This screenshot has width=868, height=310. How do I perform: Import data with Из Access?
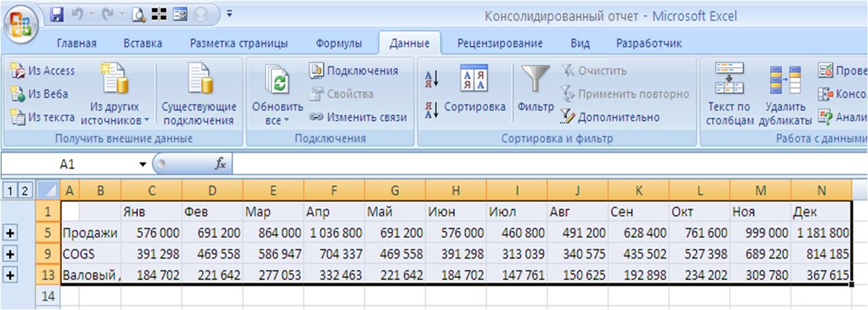click(43, 70)
